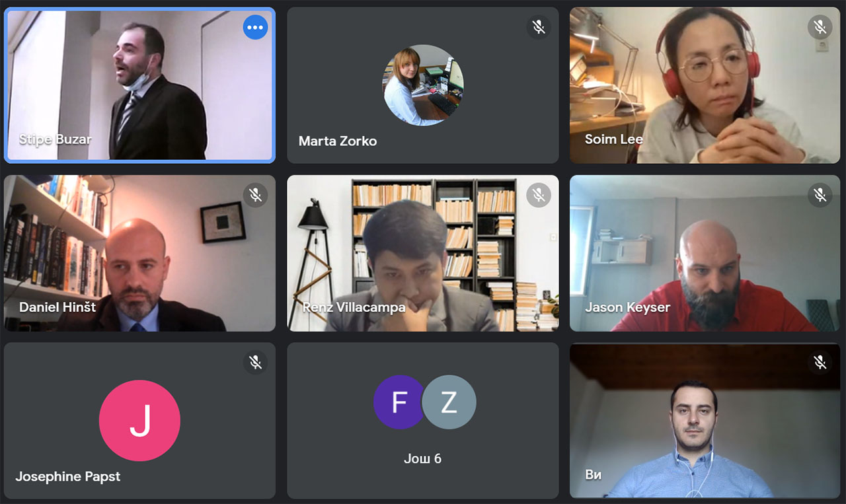Click the purple F avatar circle

click(399, 402)
